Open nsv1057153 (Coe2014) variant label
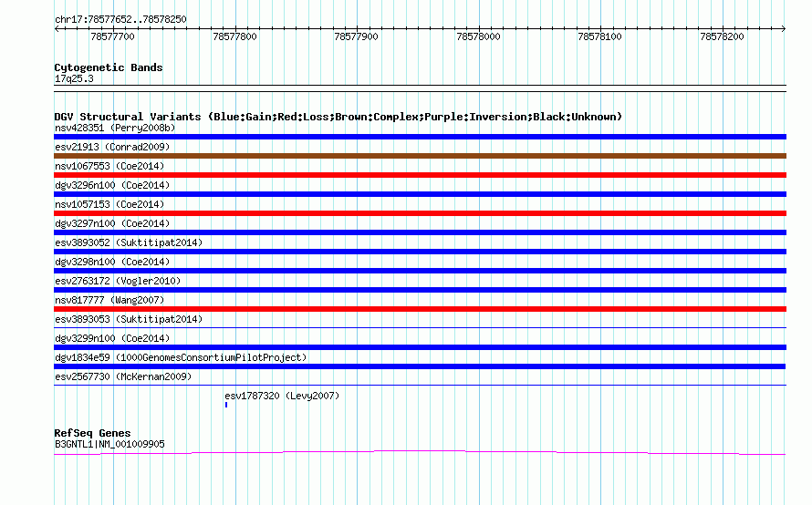This screenshot has width=812, height=505. click(109, 204)
